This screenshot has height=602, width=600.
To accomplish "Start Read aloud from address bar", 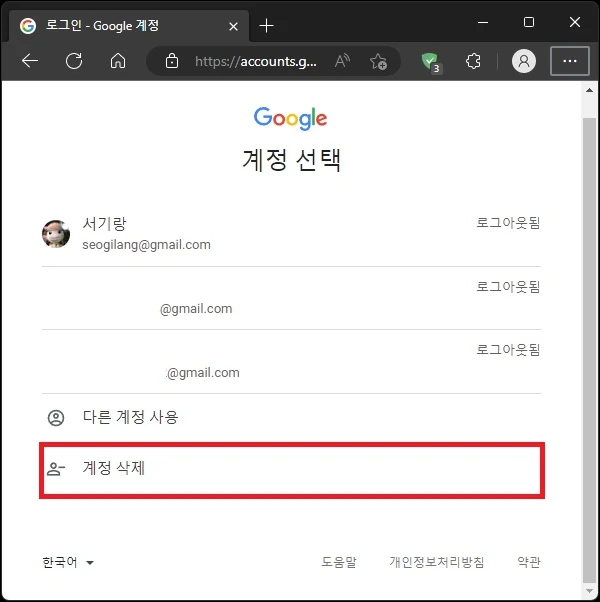I will coord(342,61).
